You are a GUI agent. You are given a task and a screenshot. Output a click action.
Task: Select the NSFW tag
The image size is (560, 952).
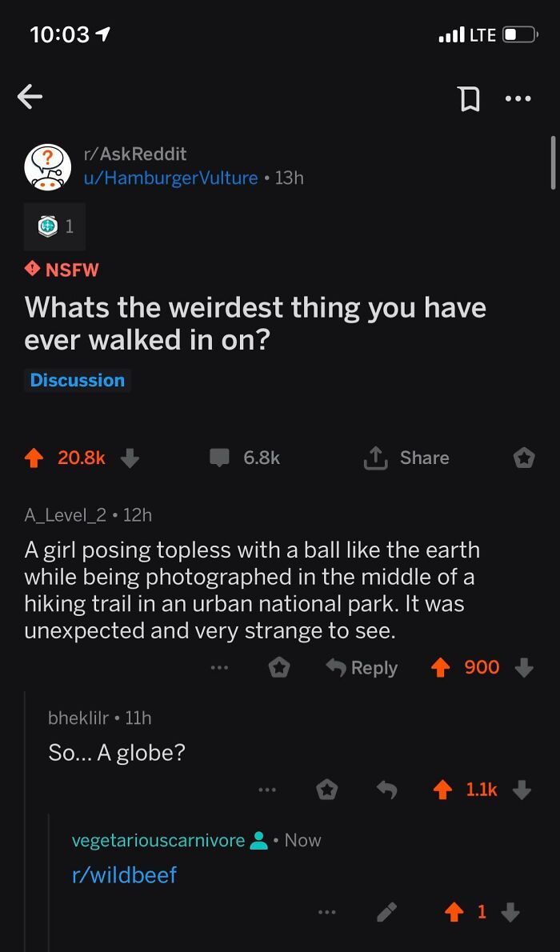point(61,270)
